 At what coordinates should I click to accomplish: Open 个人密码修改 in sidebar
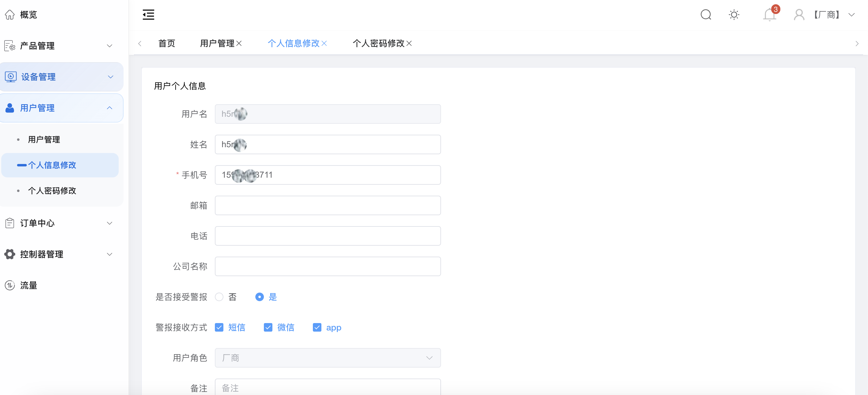[x=52, y=190]
